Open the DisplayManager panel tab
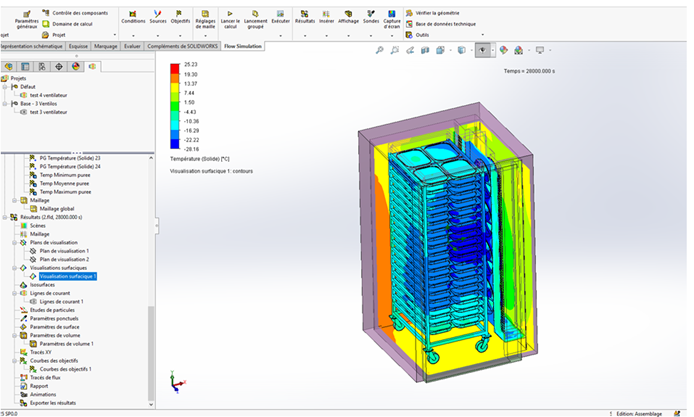Image resolution: width=694 pixels, height=417 pixels. click(76, 66)
